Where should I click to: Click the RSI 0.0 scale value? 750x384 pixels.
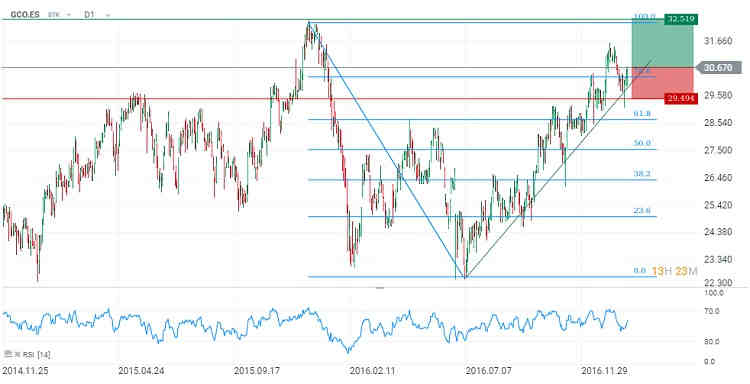coord(710,362)
